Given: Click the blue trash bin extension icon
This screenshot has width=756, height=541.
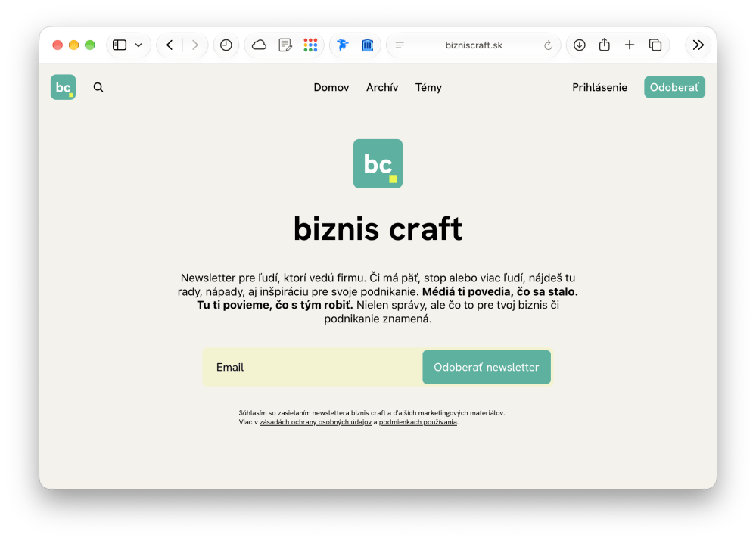Looking at the screenshot, I should click(367, 45).
